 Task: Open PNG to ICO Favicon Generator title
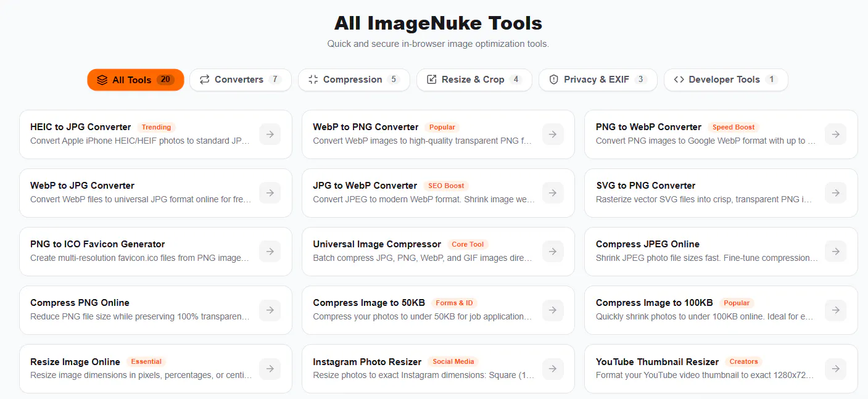tap(97, 244)
